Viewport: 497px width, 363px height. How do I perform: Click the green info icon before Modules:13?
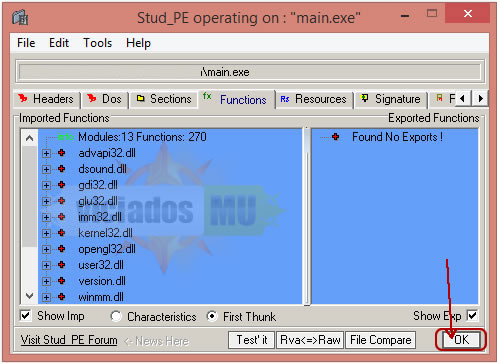(65, 137)
